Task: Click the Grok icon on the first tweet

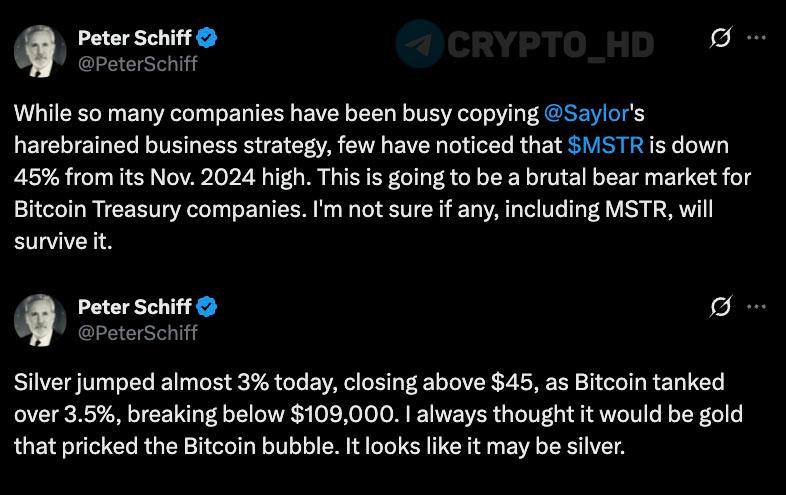Action: [x=718, y=40]
